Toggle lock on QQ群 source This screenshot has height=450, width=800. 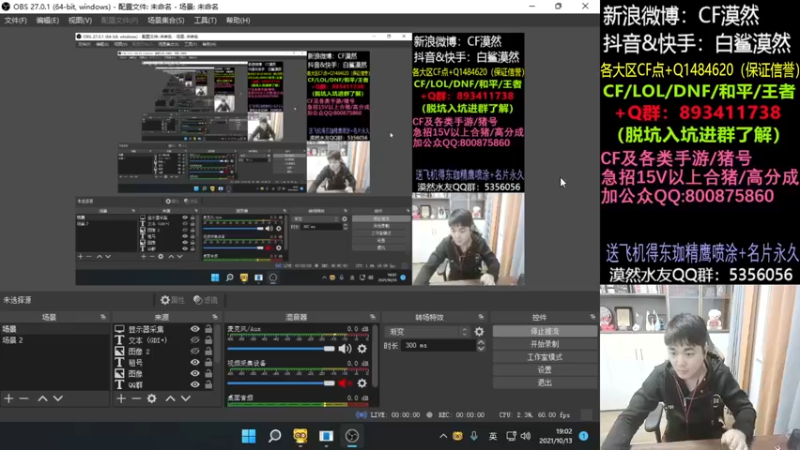pyautogui.click(x=208, y=384)
